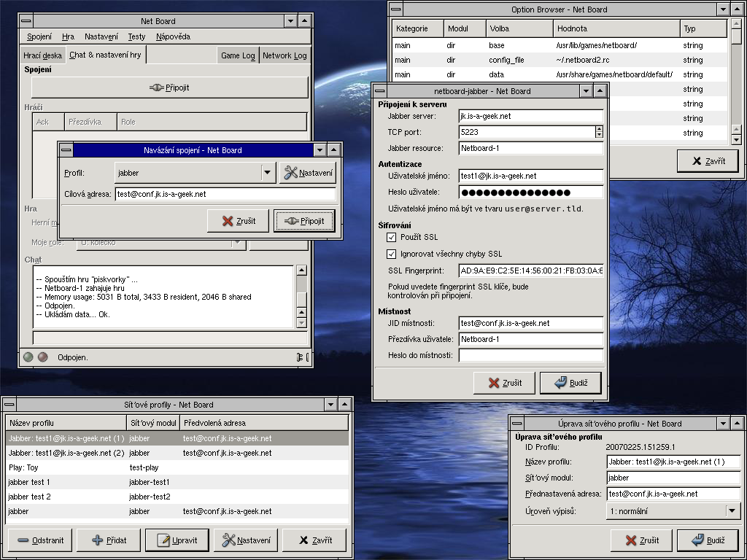
Task: Click Přidat to add a network profile
Action: click(x=109, y=540)
